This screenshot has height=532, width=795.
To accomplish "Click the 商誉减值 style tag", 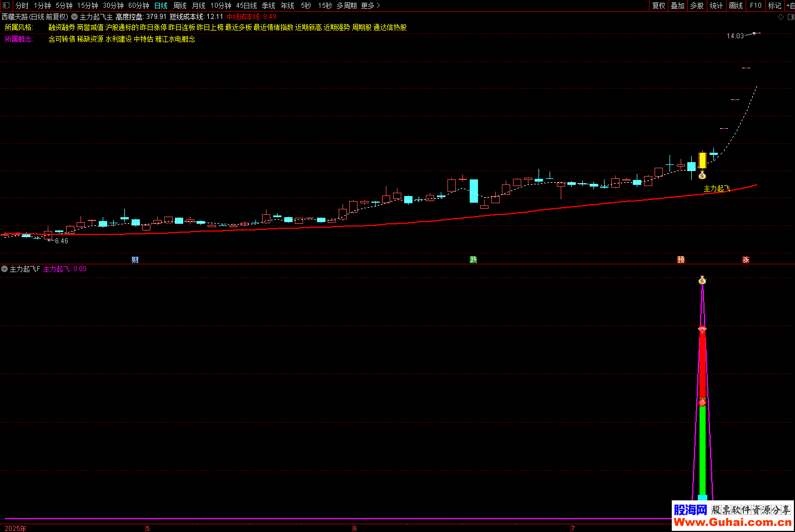I will coord(90,27).
